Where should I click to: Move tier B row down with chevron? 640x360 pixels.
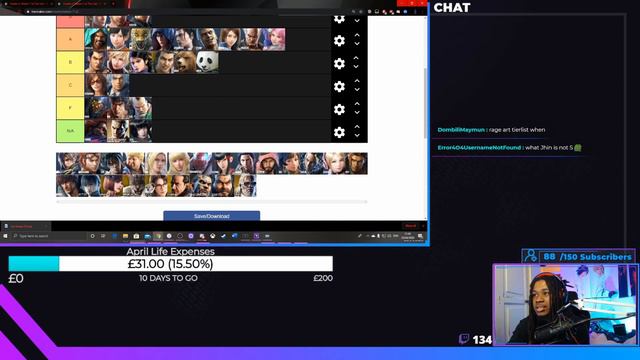(x=356, y=67)
